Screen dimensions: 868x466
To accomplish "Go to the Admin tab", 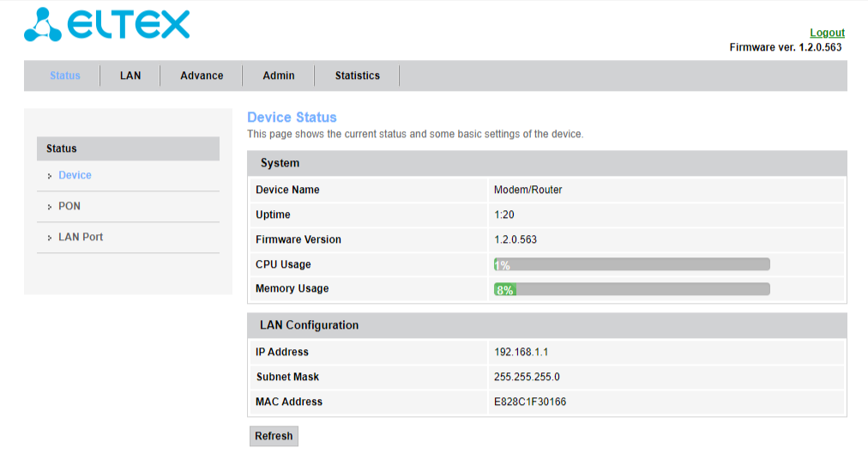I will click(279, 76).
